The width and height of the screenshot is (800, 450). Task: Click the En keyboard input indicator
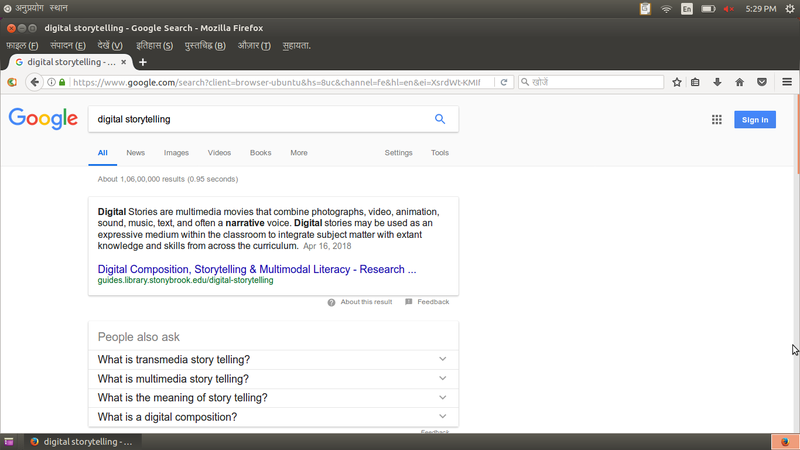[x=687, y=9]
